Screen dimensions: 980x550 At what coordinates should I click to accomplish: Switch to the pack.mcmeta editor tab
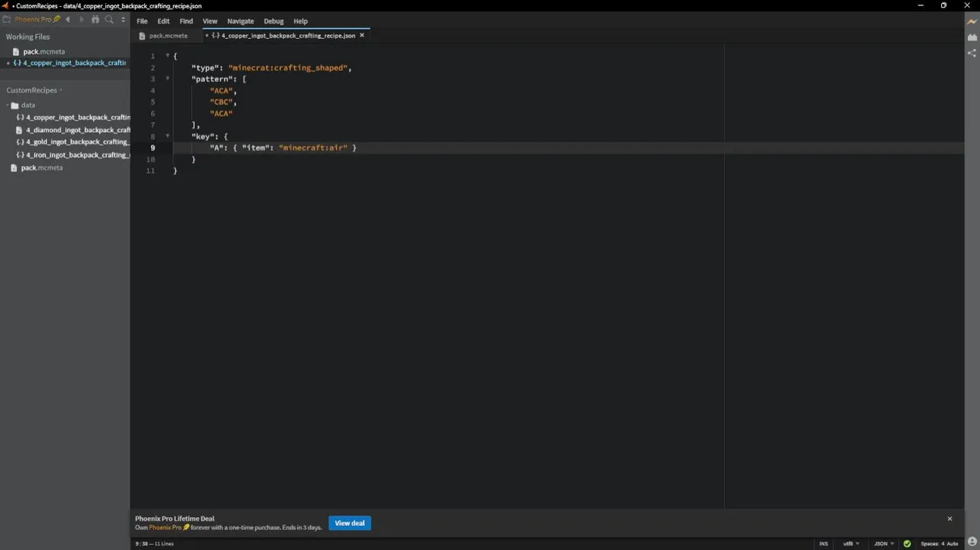pyautogui.click(x=168, y=36)
